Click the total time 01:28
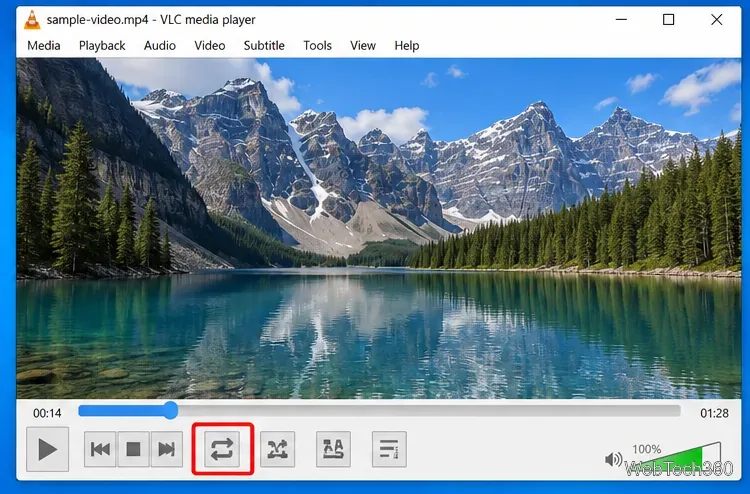This screenshot has width=750, height=494. 714,413
